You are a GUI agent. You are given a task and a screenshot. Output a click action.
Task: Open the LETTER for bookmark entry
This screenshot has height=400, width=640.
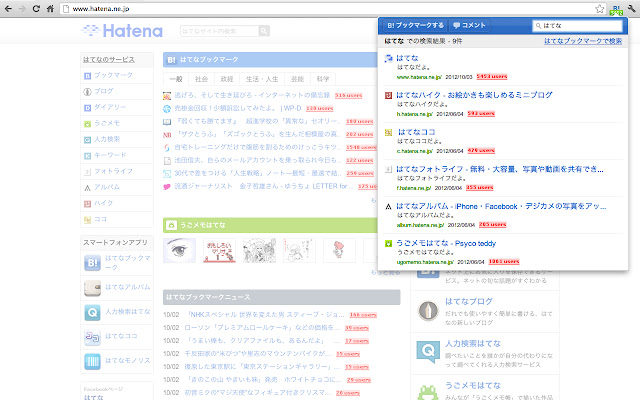pos(264,186)
